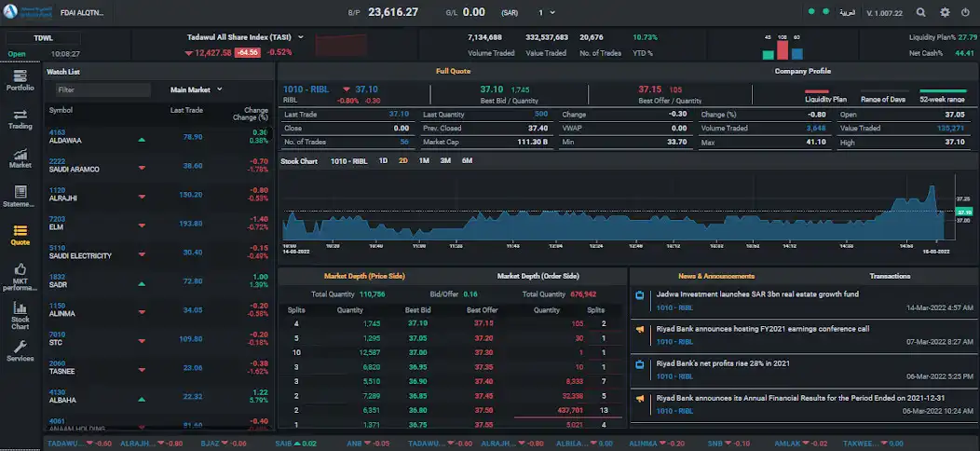This screenshot has width=980, height=451.
Task: Open the settings gear icon
Action: tap(945, 12)
